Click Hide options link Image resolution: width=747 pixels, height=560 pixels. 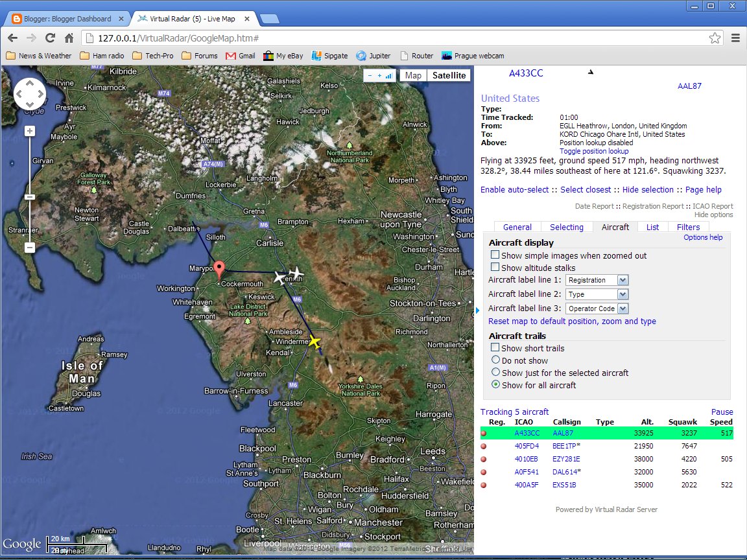pyautogui.click(x=714, y=215)
